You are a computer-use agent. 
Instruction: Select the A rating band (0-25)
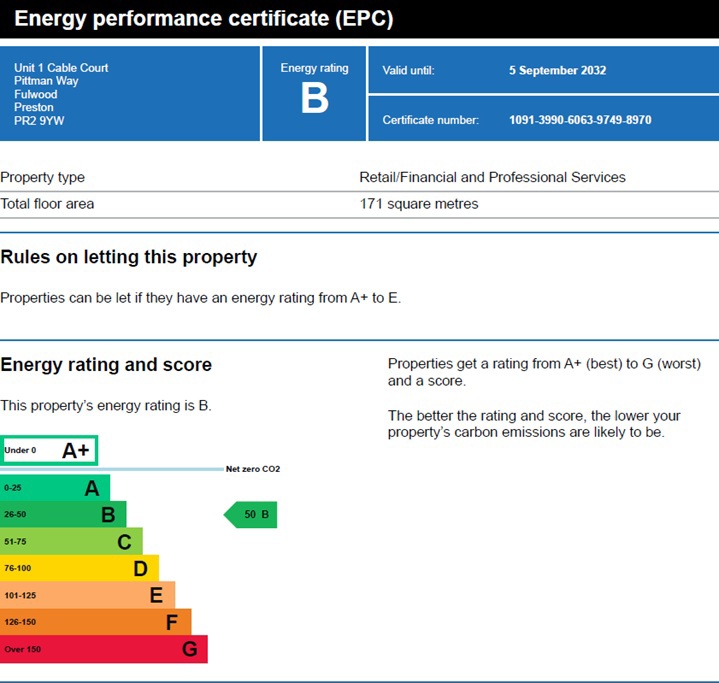pos(55,488)
